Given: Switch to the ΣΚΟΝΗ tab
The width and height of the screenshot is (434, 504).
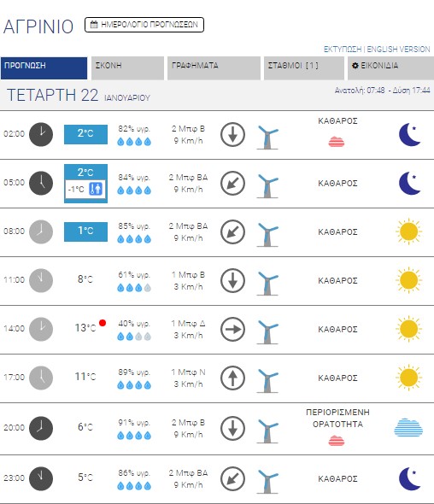Looking at the screenshot, I should tap(127, 67).
